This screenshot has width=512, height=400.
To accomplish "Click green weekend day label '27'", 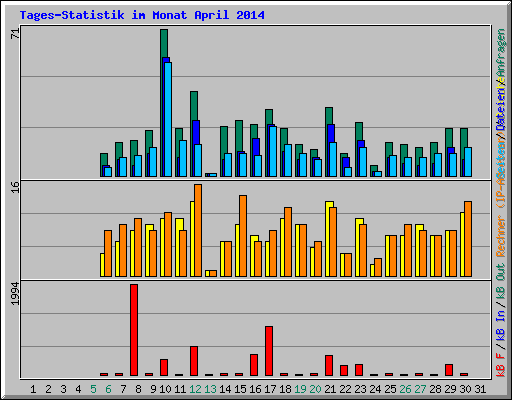I will (420, 389).
